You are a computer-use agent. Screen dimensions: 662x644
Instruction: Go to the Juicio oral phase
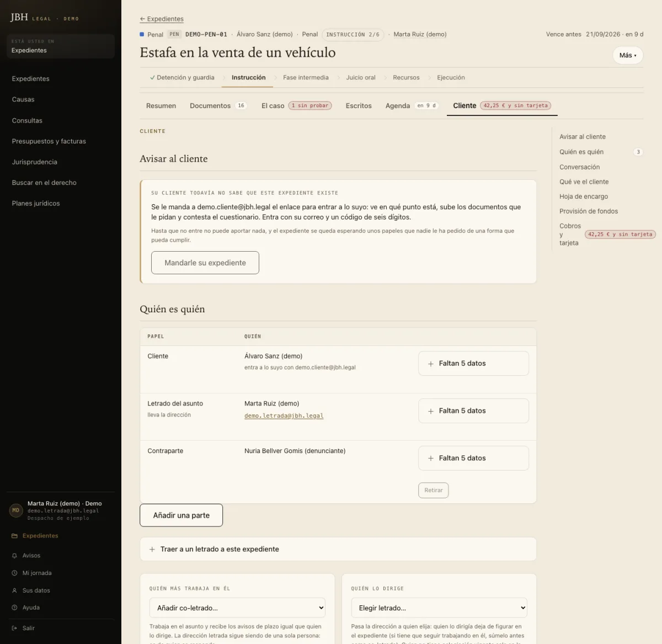pos(361,78)
